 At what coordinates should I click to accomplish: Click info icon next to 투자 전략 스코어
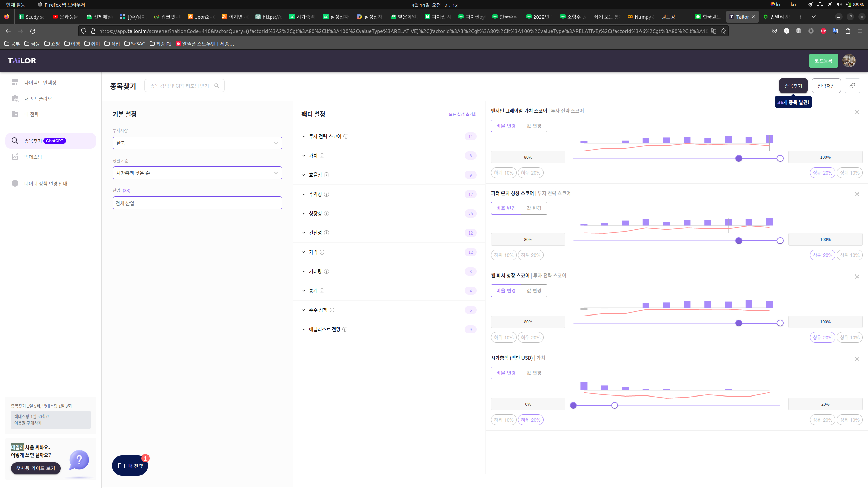(346, 136)
